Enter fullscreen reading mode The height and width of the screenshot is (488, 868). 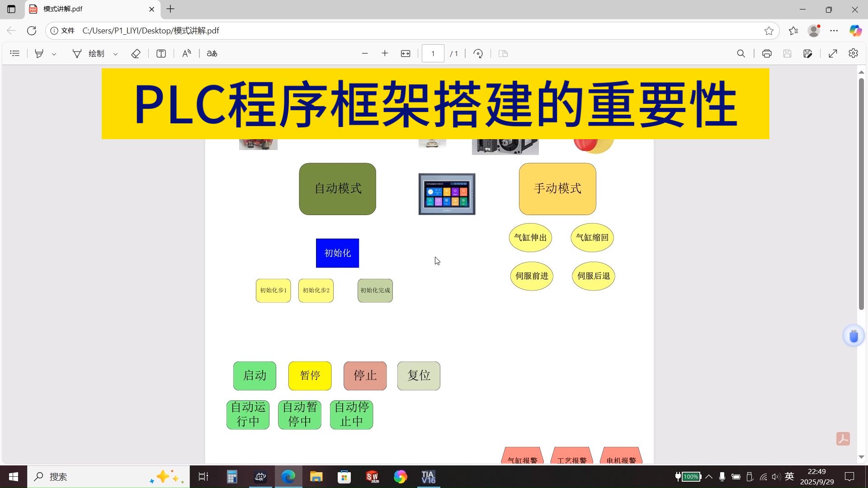click(x=833, y=53)
